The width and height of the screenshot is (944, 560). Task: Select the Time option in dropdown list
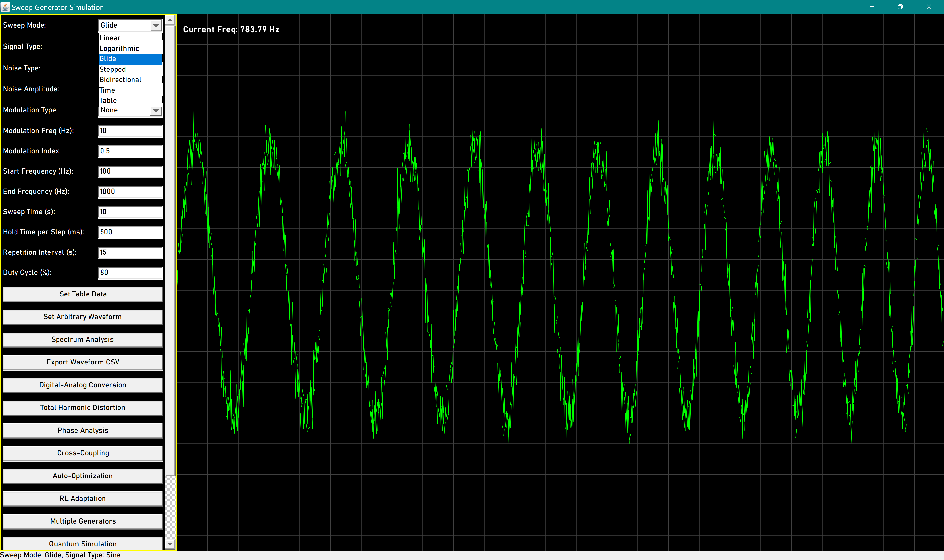pos(130,90)
